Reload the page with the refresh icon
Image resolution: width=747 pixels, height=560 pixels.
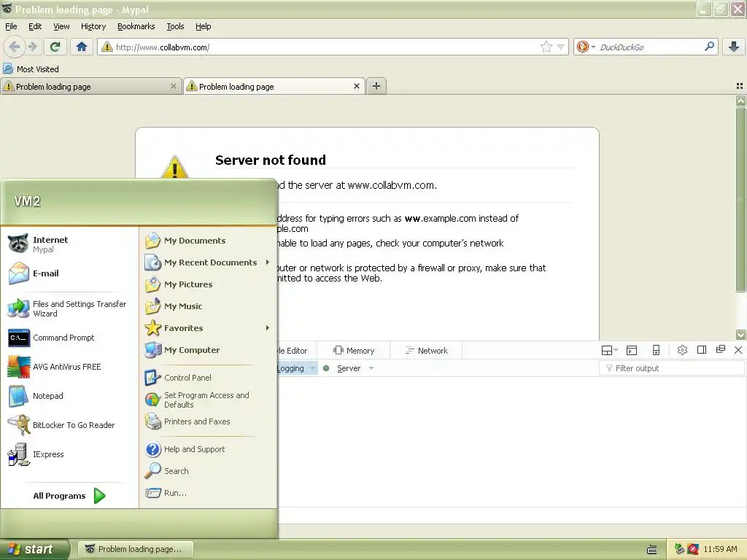55,47
